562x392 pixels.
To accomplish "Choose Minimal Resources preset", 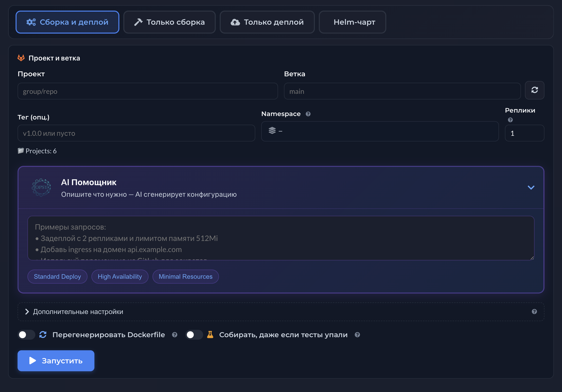I will [x=185, y=276].
